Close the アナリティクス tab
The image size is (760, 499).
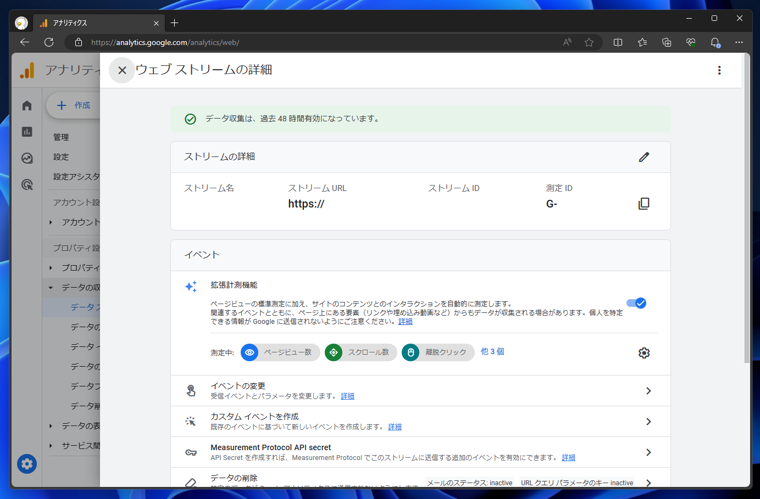(156, 23)
